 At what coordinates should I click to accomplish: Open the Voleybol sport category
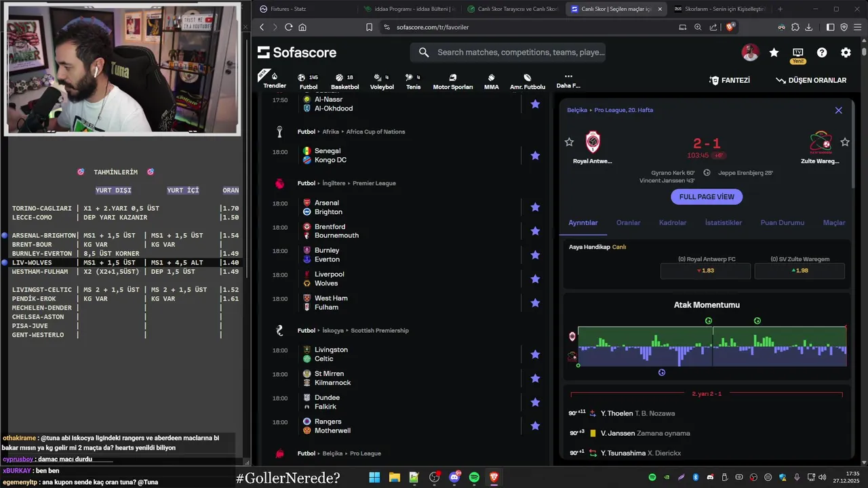[x=382, y=81]
